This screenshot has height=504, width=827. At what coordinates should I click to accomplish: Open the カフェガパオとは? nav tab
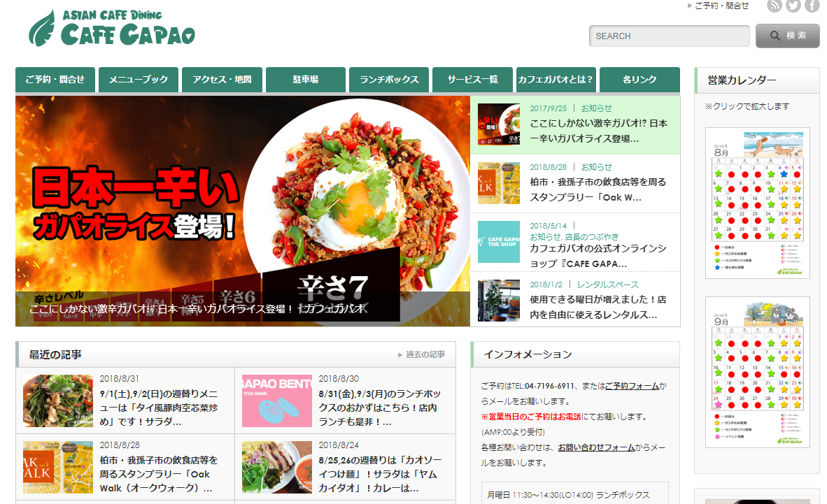556,80
